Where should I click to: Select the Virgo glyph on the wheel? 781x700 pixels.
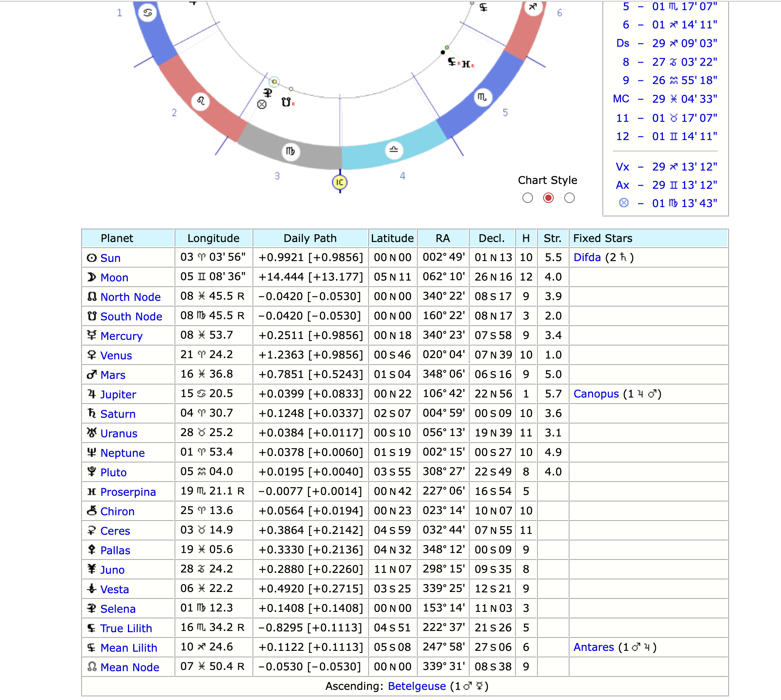click(290, 152)
